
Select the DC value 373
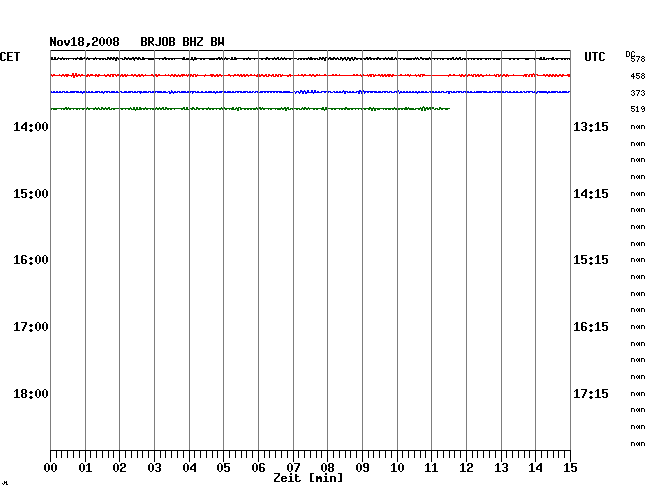pyautogui.click(x=638, y=93)
